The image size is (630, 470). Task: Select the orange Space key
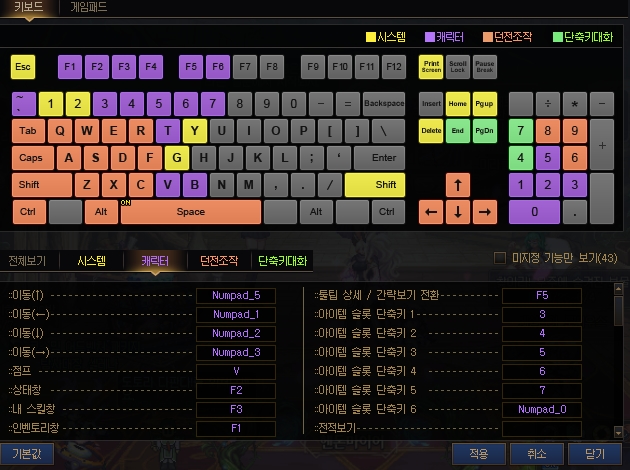[190, 212]
